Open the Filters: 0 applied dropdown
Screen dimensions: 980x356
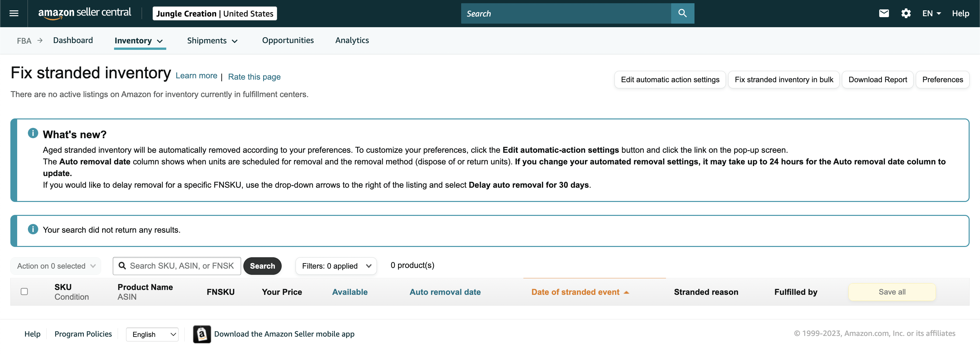[336, 266]
